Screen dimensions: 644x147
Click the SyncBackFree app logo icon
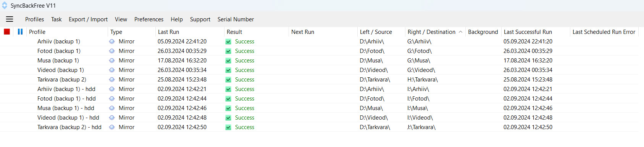[x=5, y=5]
